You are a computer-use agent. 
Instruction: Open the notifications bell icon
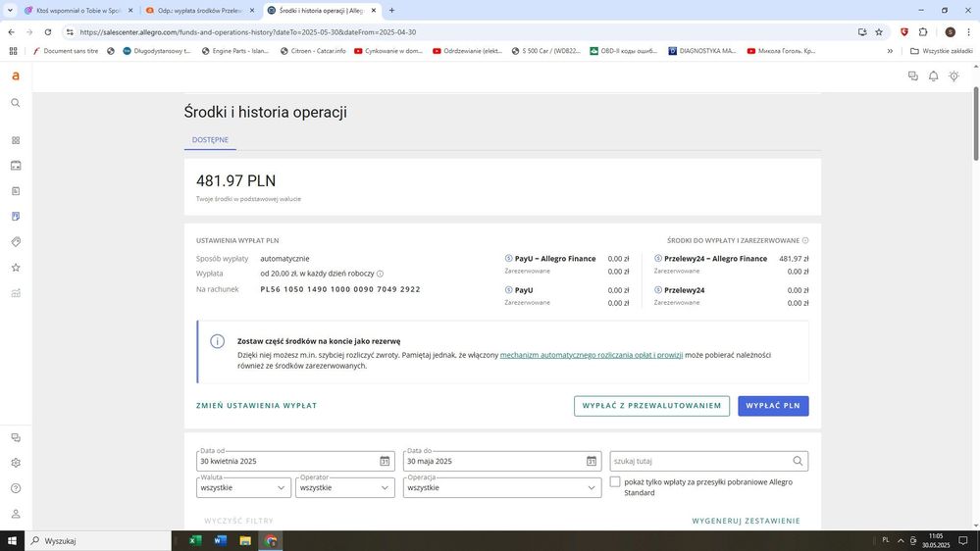[933, 76]
